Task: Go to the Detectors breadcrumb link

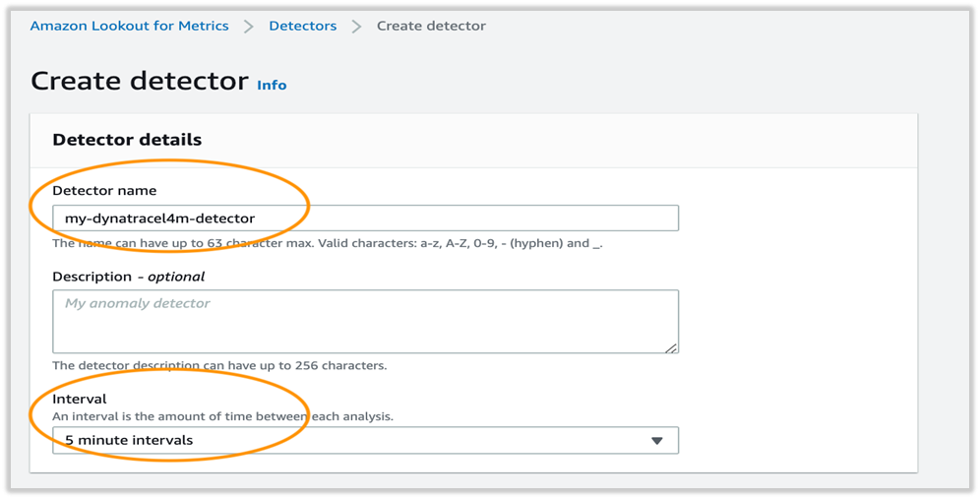Action: pos(302,27)
